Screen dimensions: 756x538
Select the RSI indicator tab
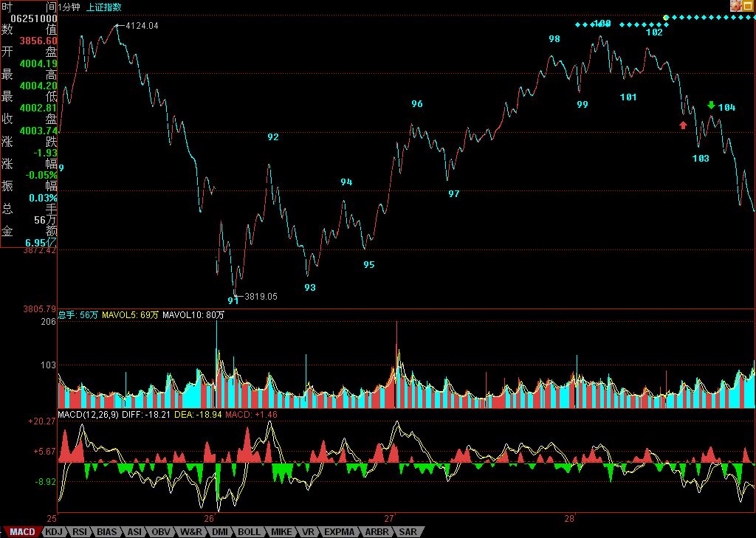(x=80, y=531)
